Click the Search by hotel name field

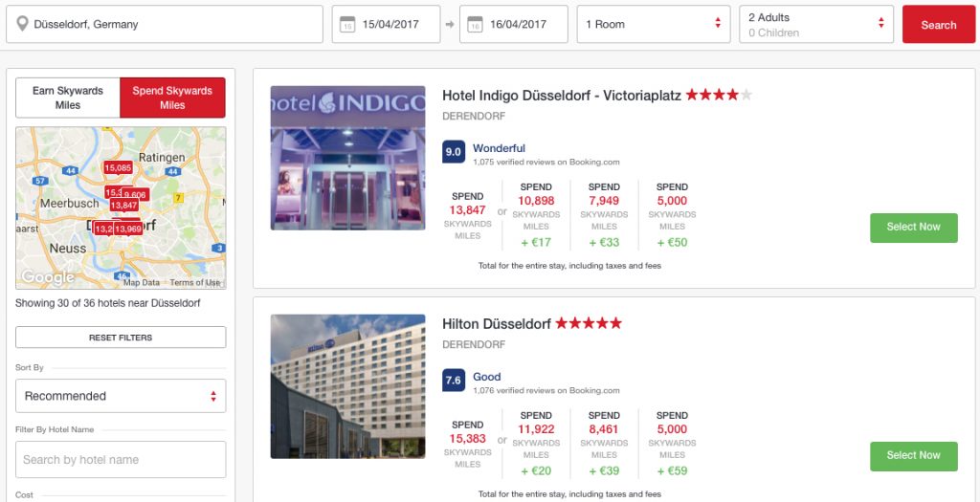point(121,460)
